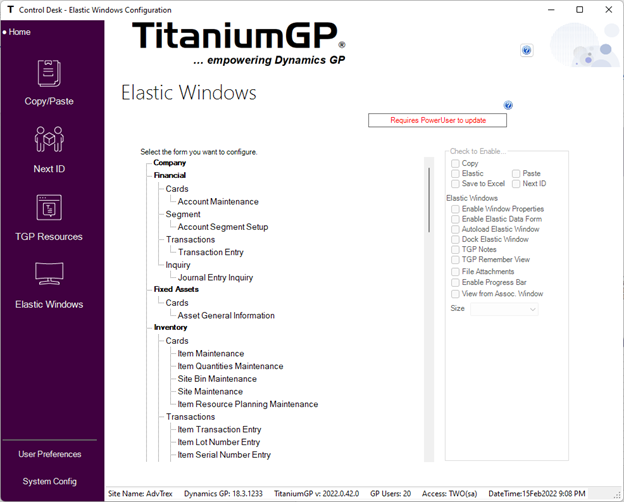Open the Next ID people icon
The width and height of the screenshot is (624, 502).
click(49, 139)
